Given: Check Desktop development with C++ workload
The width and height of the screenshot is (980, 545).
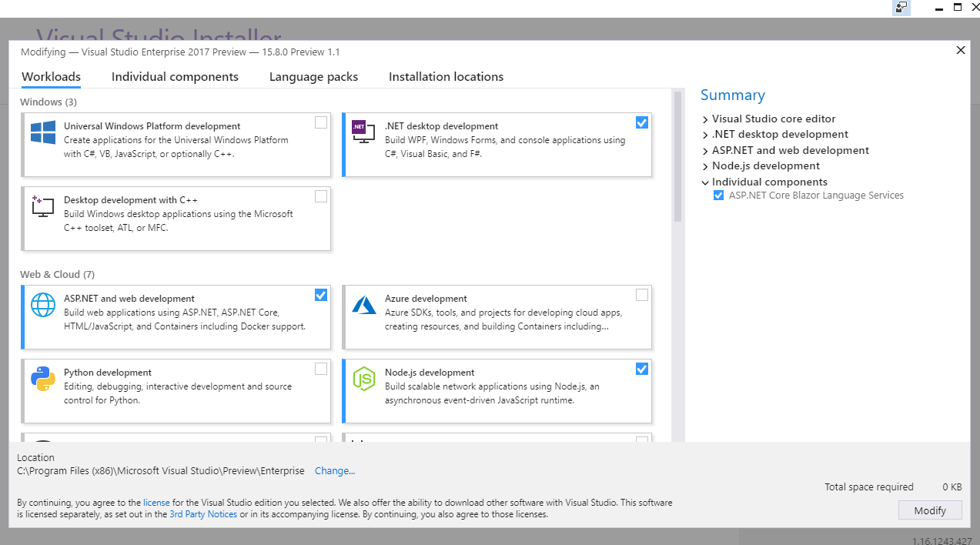Looking at the screenshot, I should [x=321, y=196].
